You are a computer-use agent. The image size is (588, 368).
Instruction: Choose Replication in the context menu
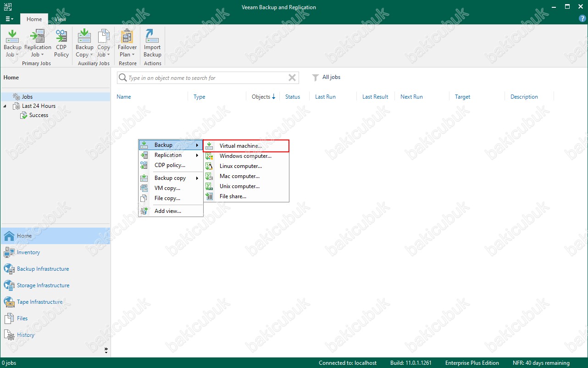pos(171,155)
